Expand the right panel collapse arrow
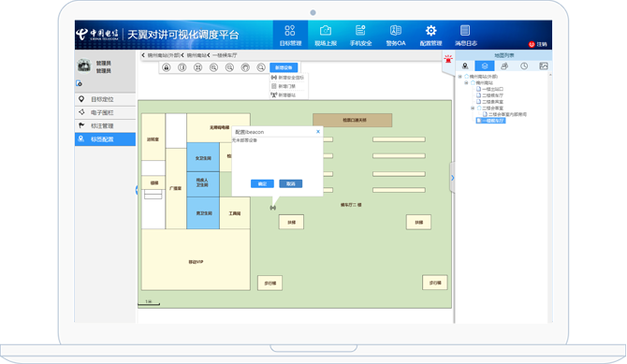Image resolution: width=627 pixels, height=364 pixels. 452,178
